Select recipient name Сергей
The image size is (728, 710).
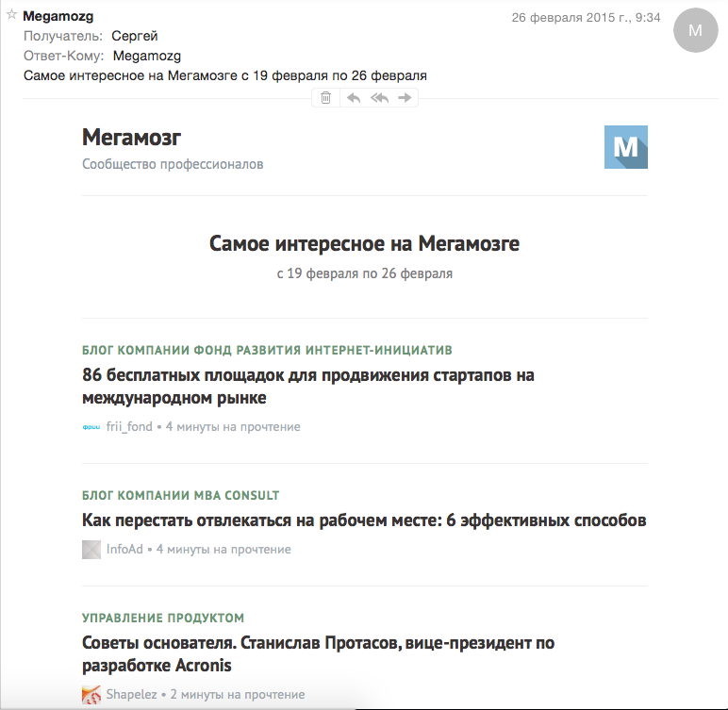(x=135, y=36)
